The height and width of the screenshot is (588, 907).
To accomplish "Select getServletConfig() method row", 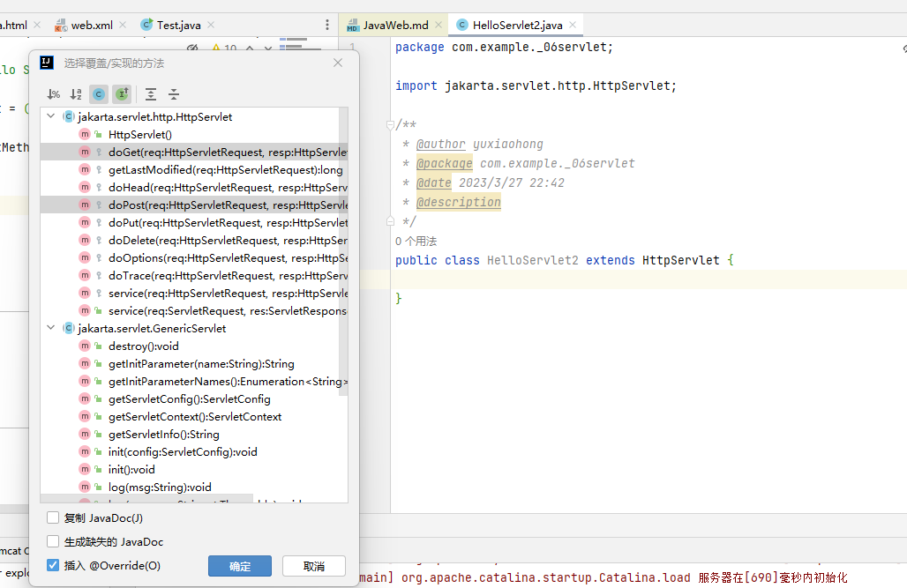I will click(x=194, y=399).
